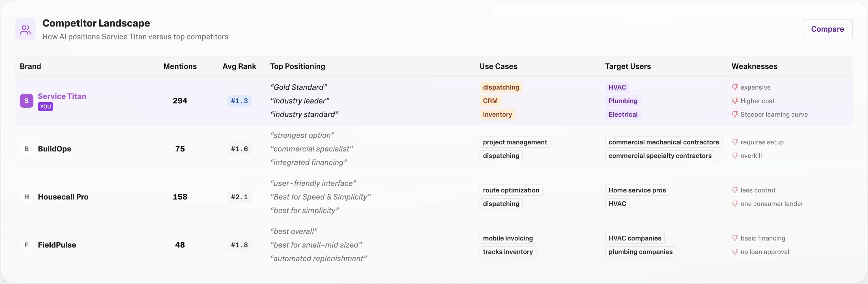This screenshot has width=868, height=284.
Task: Click the 'YOU' badge under Service Titan
Action: point(46,107)
